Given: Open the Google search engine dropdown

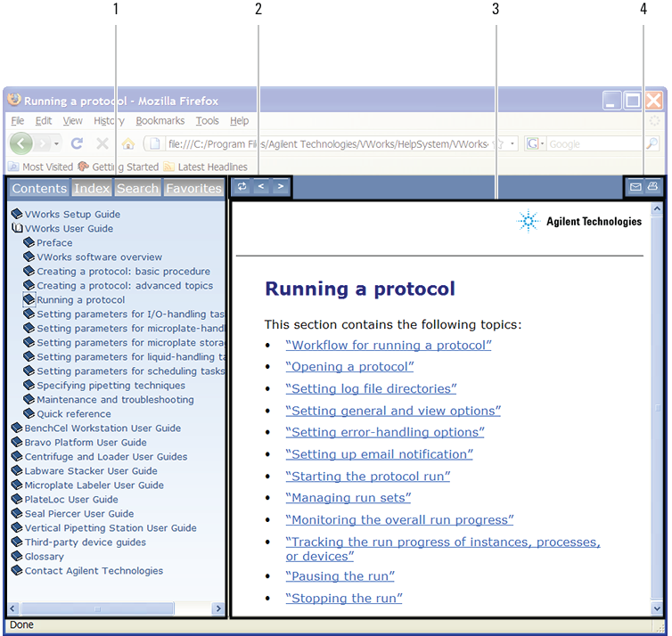Looking at the screenshot, I should [x=542, y=144].
